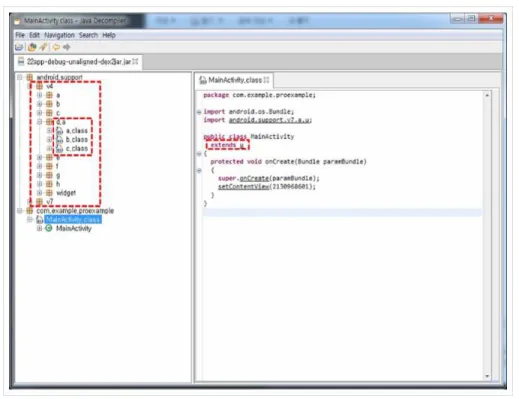Expand package h under v4

pos(39,184)
